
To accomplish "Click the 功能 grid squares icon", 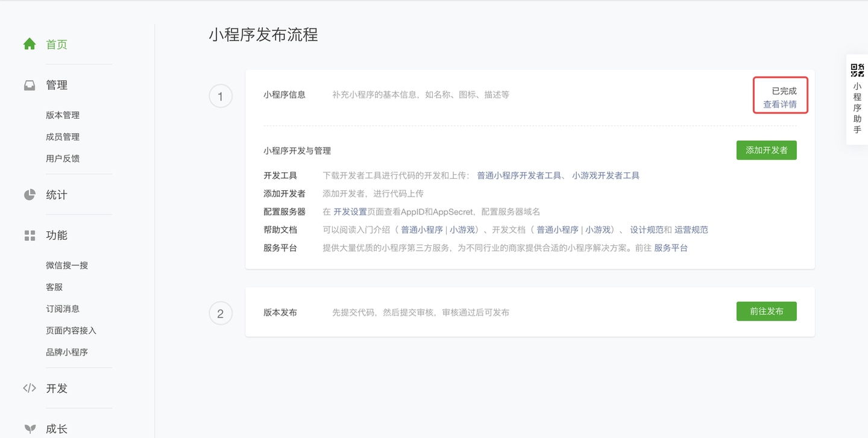I will pyautogui.click(x=30, y=236).
